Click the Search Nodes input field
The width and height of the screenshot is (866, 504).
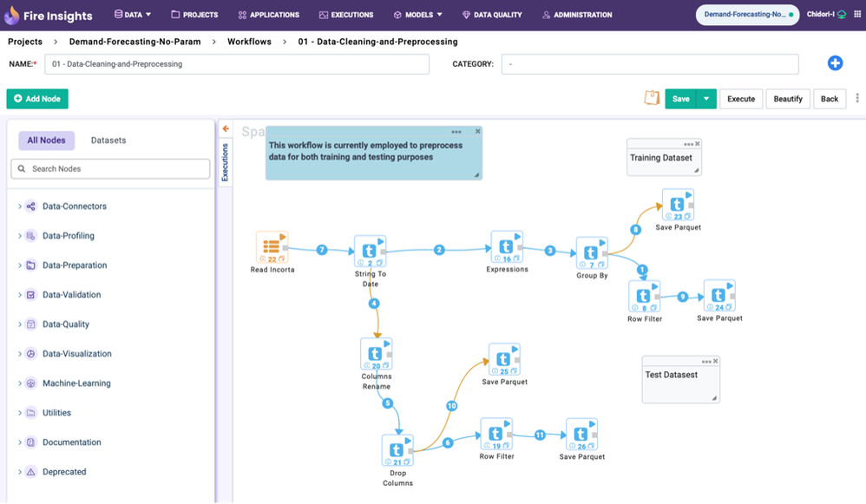pos(111,168)
